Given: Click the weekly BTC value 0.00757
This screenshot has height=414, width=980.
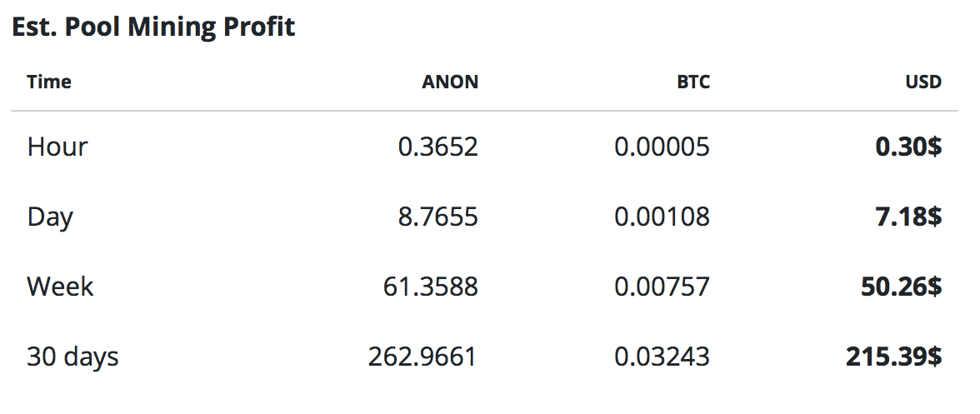Looking at the screenshot, I should 662,287.
